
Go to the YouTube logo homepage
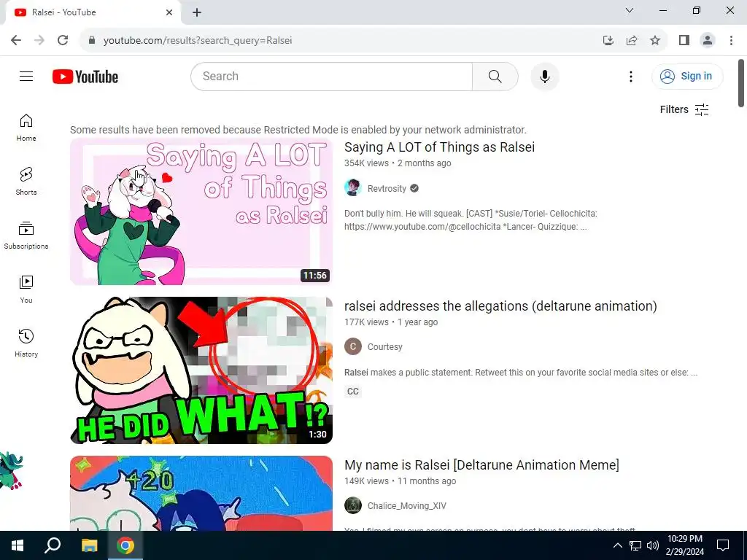coord(85,77)
